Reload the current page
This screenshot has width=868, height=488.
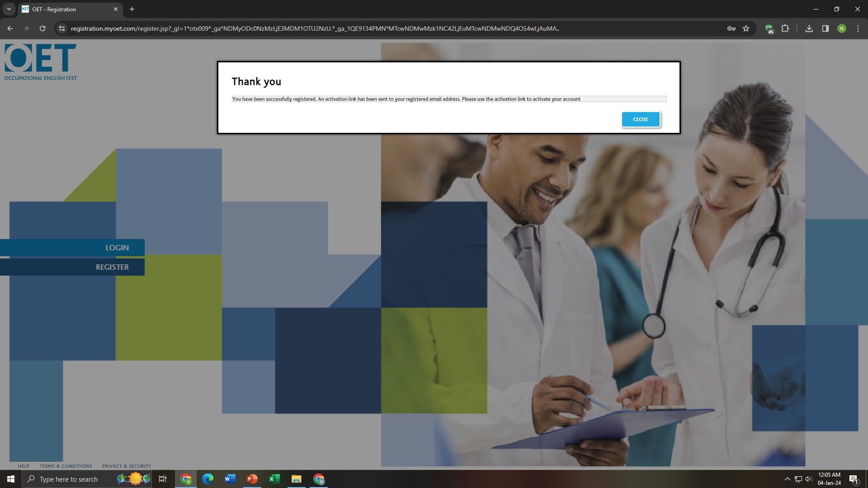point(42,28)
